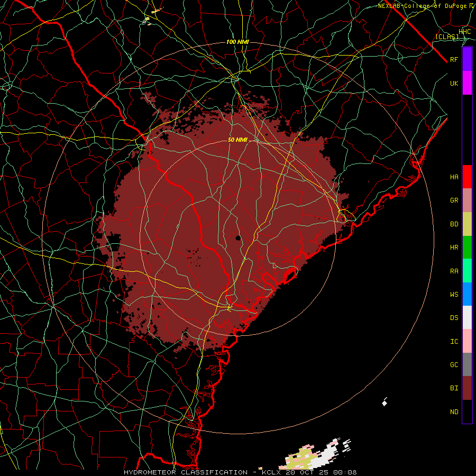This screenshot has width=476, height=476.
Task: Click the BD legend label
Action: 454,224
